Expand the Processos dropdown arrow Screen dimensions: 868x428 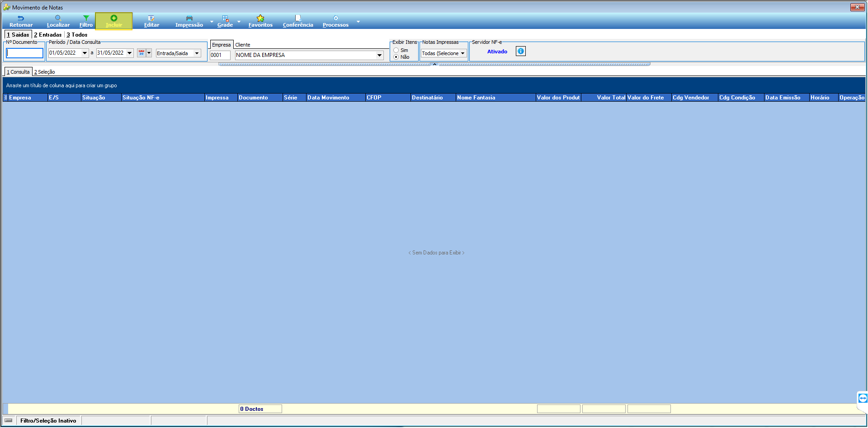(358, 21)
